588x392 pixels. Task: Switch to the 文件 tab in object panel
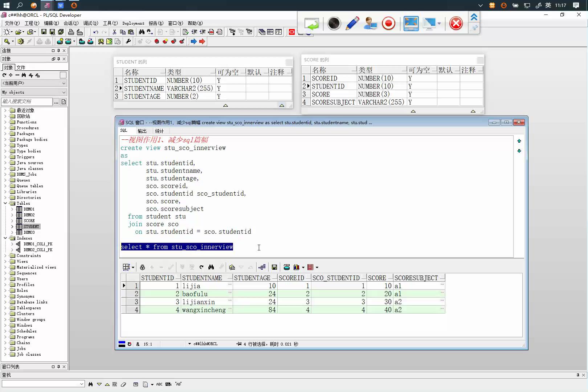(21, 68)
